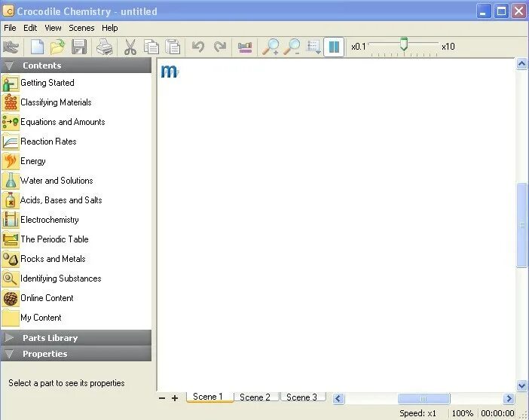Open Identifying Substances folder icon
The height and width of the screenshot is (420, 529).
(11, 278)
